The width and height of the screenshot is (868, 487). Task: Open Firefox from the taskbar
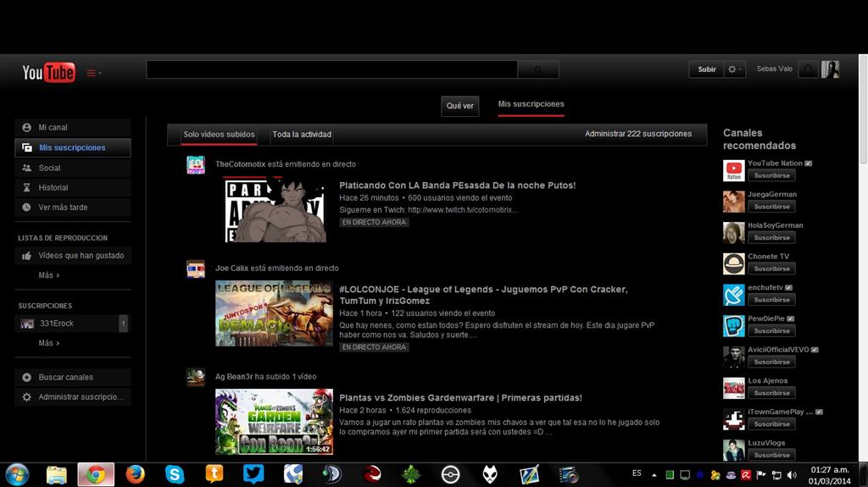coord(135,475)
